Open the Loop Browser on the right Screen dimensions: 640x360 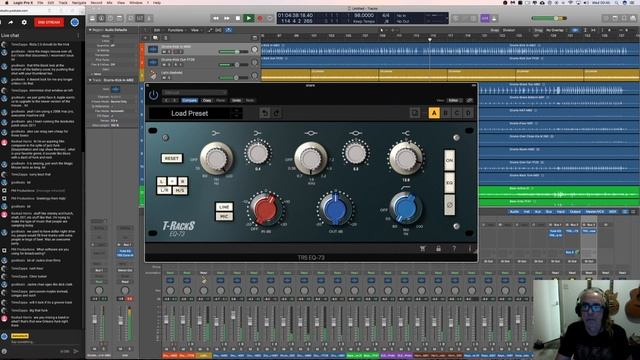624,18
